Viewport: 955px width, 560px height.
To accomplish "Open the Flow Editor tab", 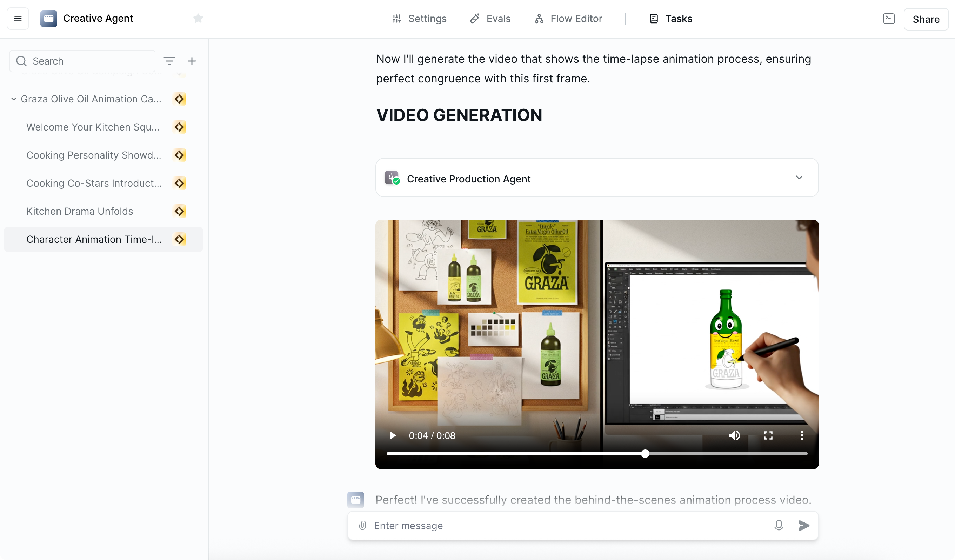I will (x=568, y=19).
